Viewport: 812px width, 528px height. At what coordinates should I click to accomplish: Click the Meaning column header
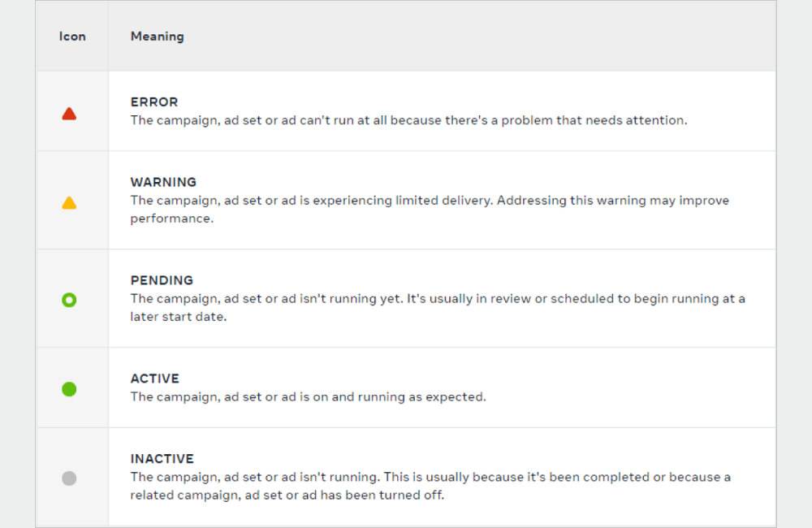point(157,37)
